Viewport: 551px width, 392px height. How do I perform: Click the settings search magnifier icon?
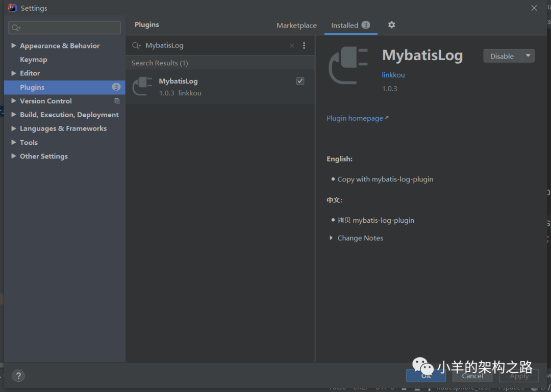point(16,28)
